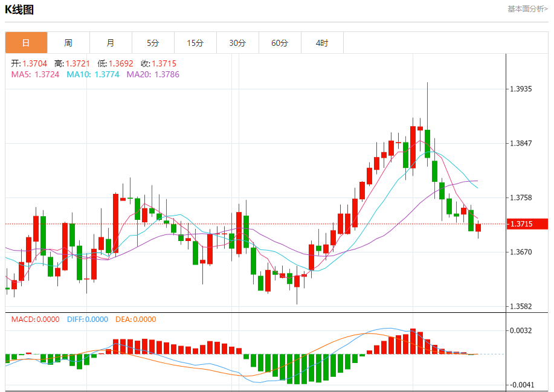Click the K线图 heading
Screen dimensions: 554x392
click(x=19, y=10)
